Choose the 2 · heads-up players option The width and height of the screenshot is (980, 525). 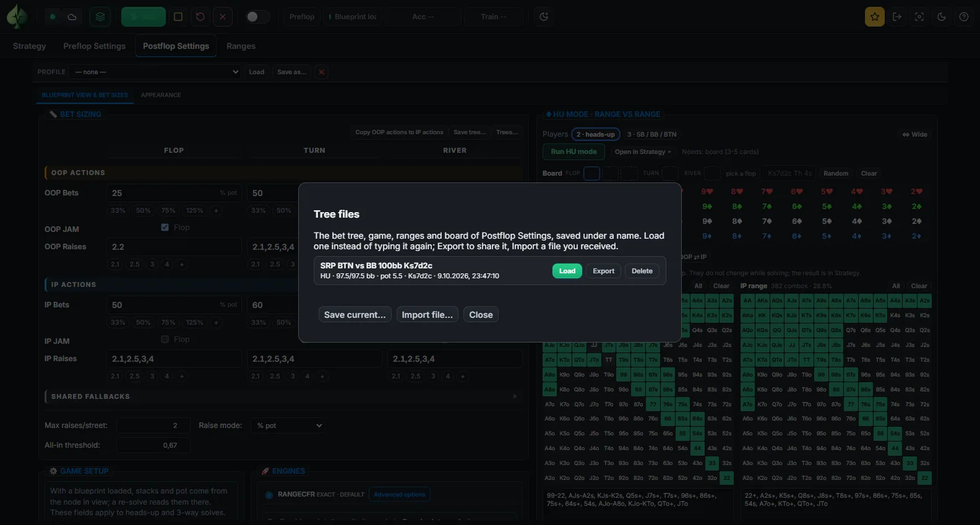coord(596,134)
